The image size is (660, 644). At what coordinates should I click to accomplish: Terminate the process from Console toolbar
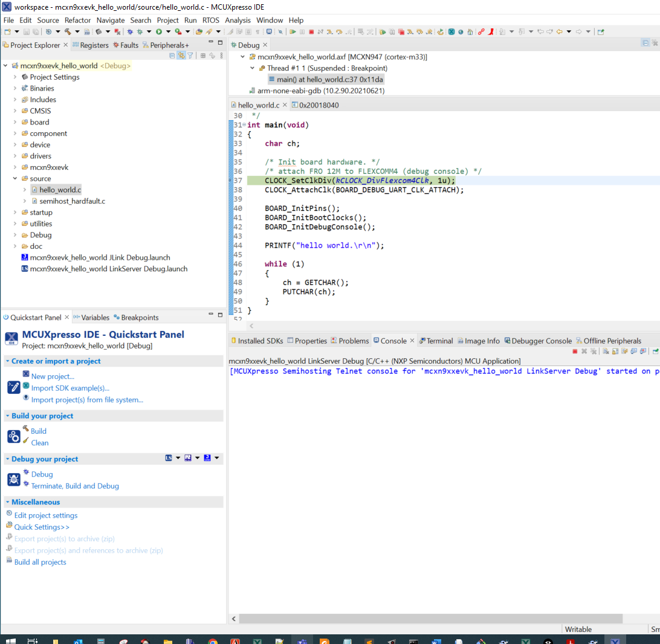(575, 351)
